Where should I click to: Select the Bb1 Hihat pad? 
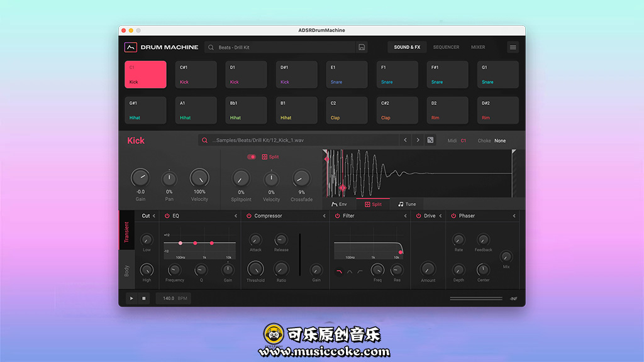click(247, 110)
